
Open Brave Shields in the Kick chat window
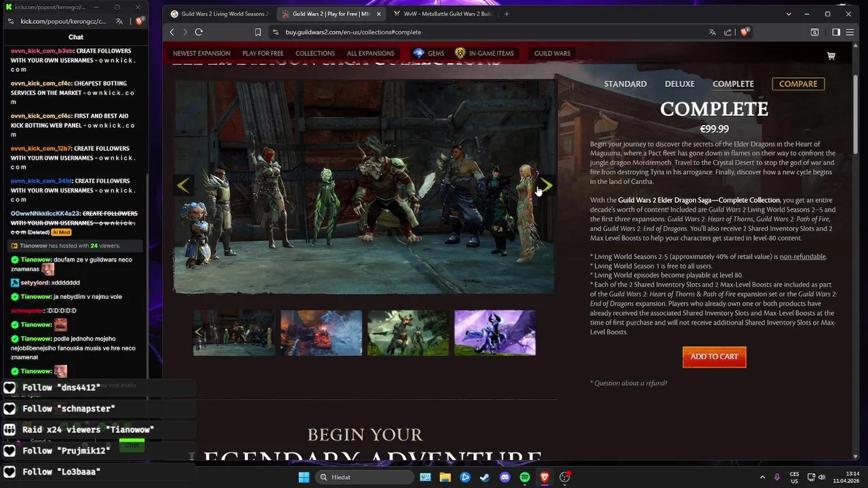139,21
